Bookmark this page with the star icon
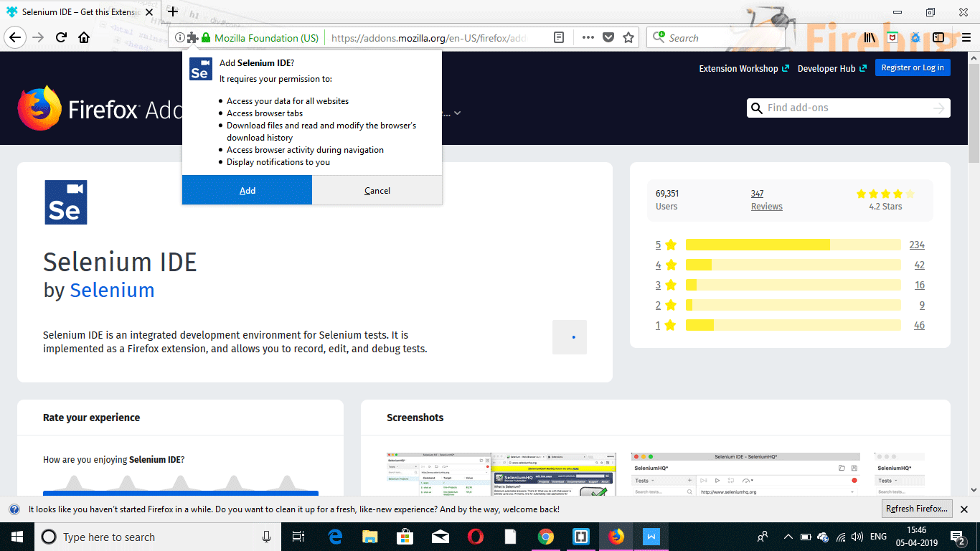Image resolution: width=980 pixels, height=551 pixels. click(628, 38)
